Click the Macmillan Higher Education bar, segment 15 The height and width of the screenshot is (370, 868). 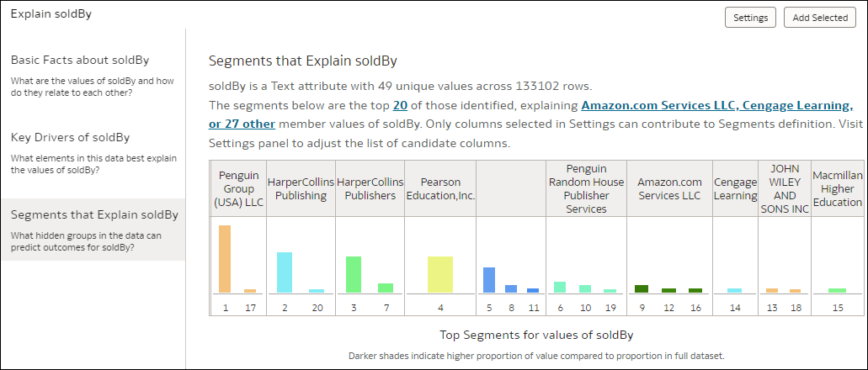click(x=837, y=290)
